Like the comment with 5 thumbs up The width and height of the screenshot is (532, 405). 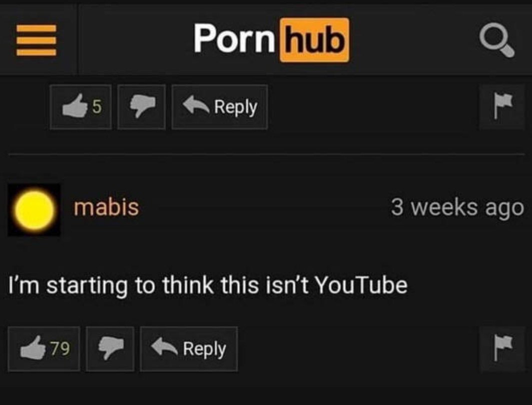tap(81, 107)
